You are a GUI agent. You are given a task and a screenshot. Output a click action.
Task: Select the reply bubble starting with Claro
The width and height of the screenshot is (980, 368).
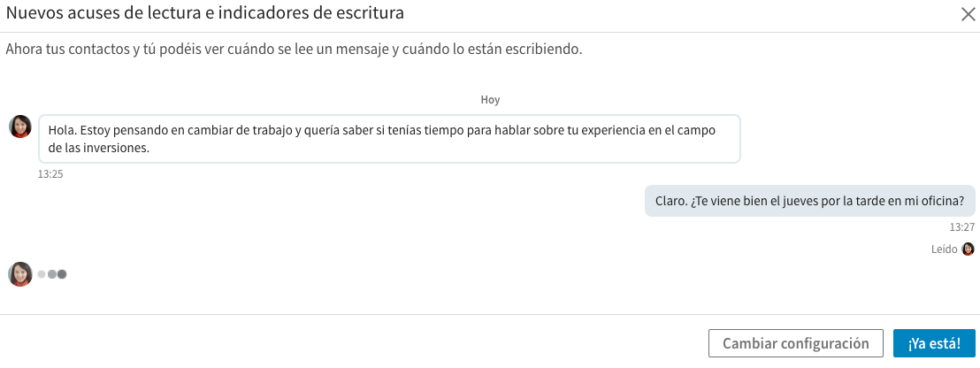[x=809, y=200]
